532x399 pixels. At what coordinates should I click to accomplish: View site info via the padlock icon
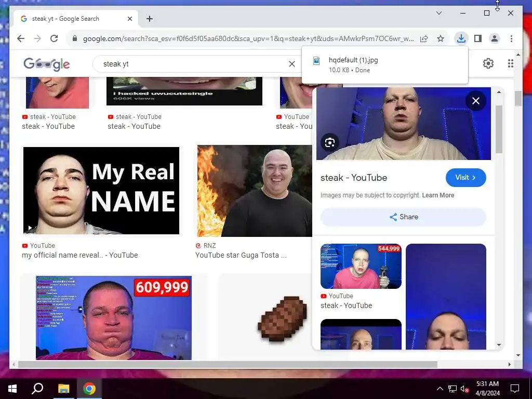click(75, 38)
